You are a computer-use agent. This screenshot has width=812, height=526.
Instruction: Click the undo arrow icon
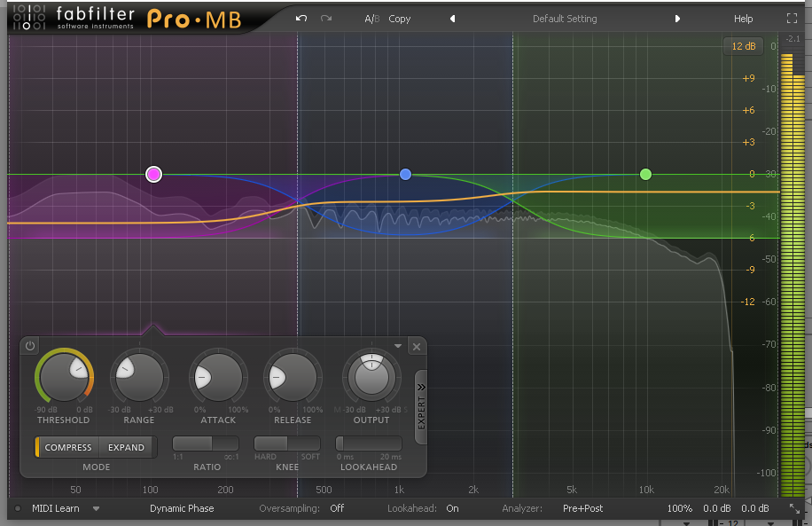tap(301, 19)
